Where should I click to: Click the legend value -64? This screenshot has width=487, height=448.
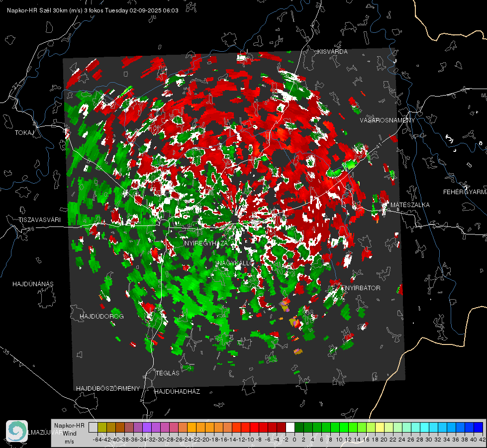(97, 440)
